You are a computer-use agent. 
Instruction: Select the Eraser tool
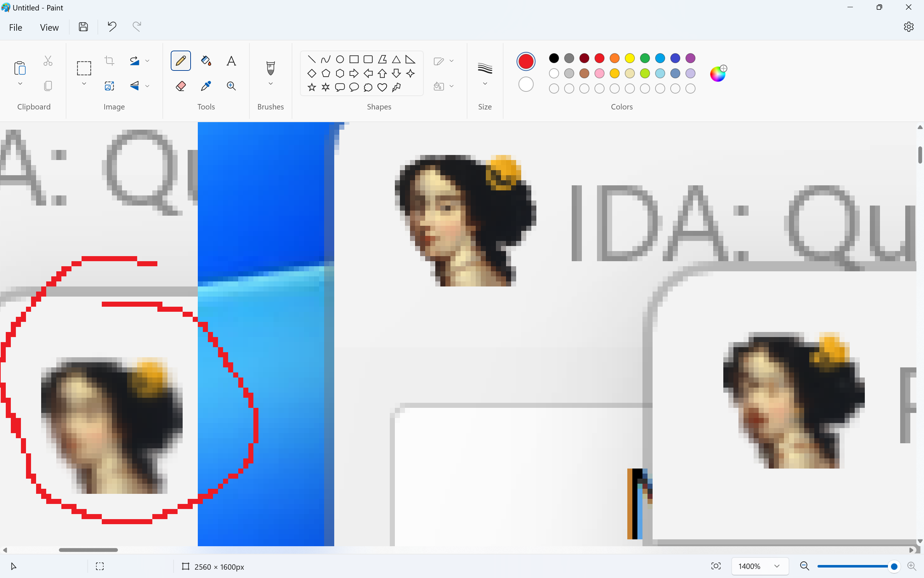(180, 86)
